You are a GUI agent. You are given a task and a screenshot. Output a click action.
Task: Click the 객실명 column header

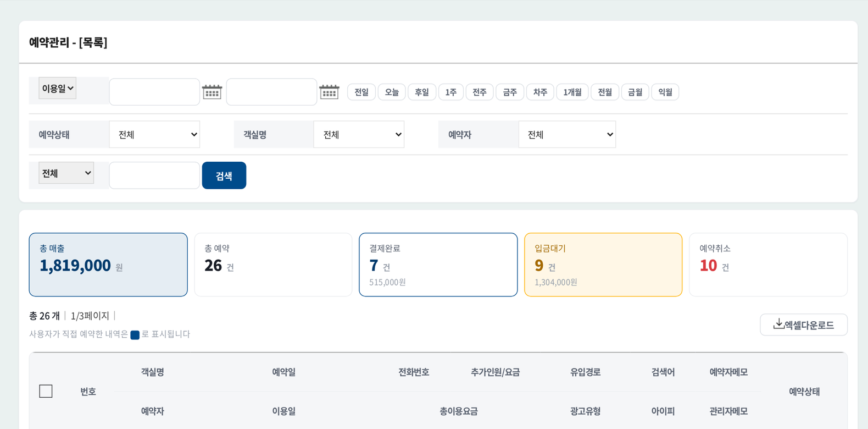pos(153,372)
